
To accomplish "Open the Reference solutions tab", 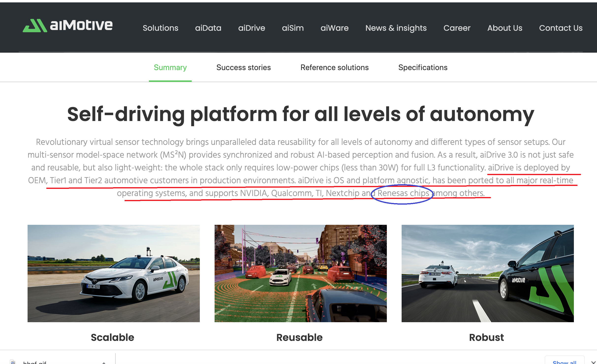I will pos(334,67).
